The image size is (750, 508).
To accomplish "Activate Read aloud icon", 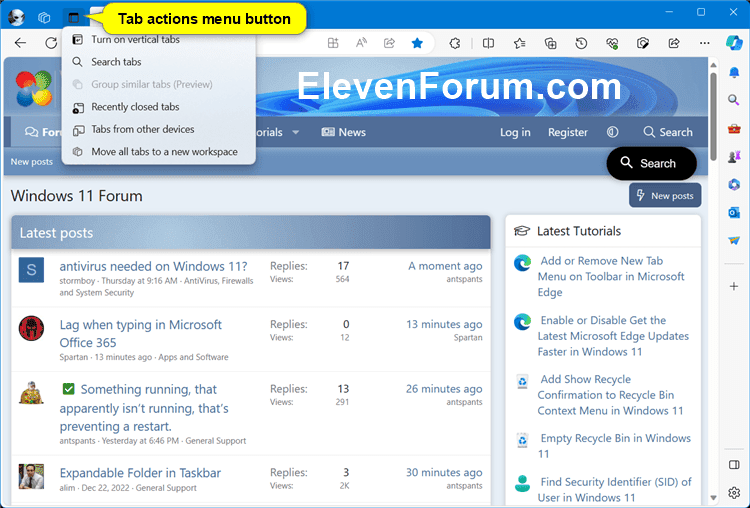I will pyautogui.click(x=361, y=43).
